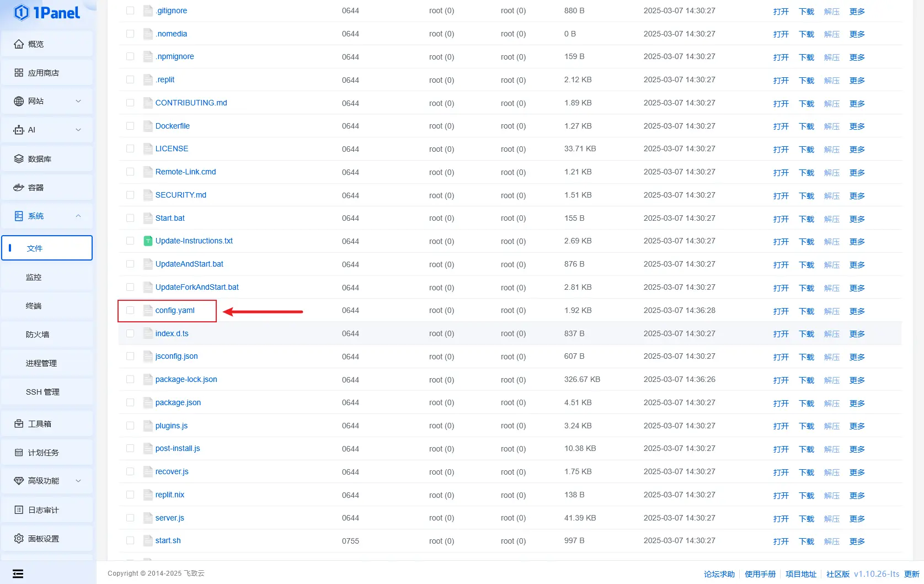Collapse sidebar with bottom hamburger icon

[x=18, y=574]
